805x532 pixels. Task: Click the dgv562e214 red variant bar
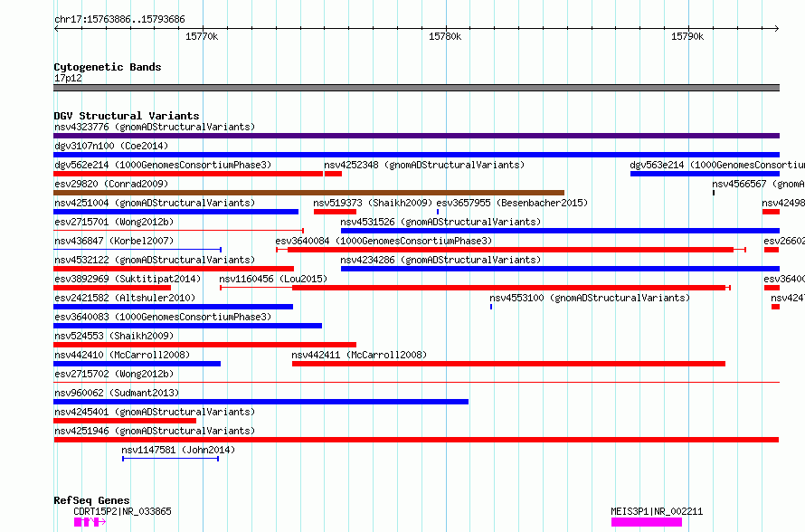tap(188, 174)
